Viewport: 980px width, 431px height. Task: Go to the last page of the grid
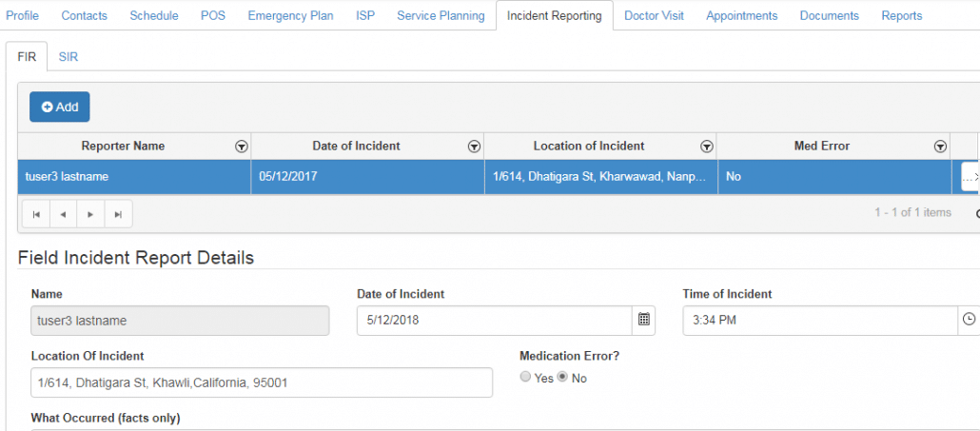click(x=118, y=214)
